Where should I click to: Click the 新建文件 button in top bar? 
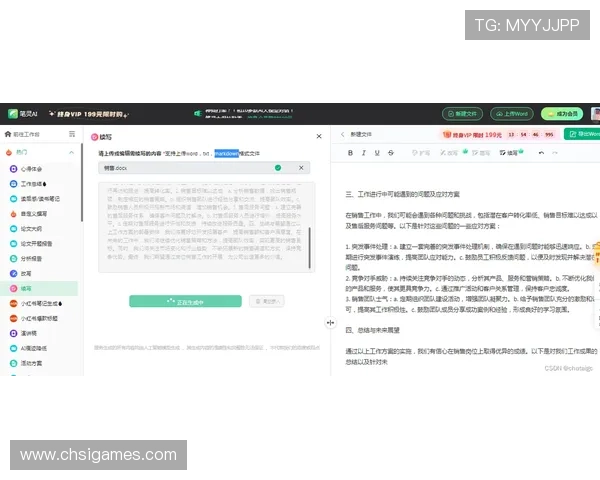462,114
